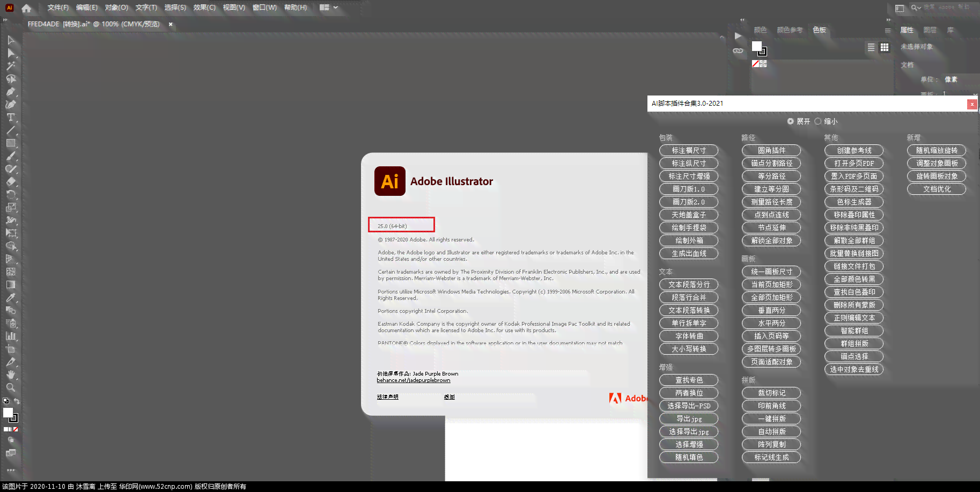Open the Swatches panel flyout menu
The width and height of the screenshot is (980, 492).
(888, 31)
